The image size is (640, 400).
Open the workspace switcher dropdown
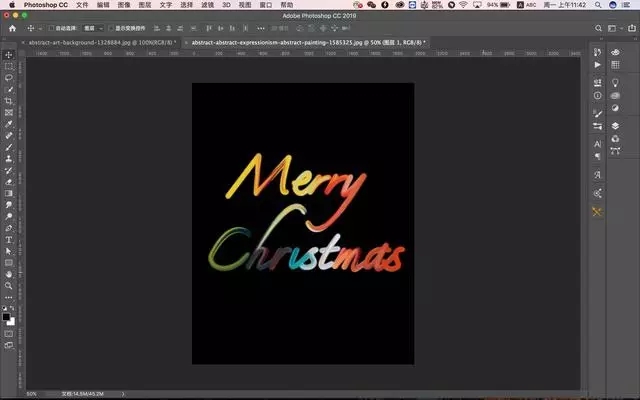(613, 29)
